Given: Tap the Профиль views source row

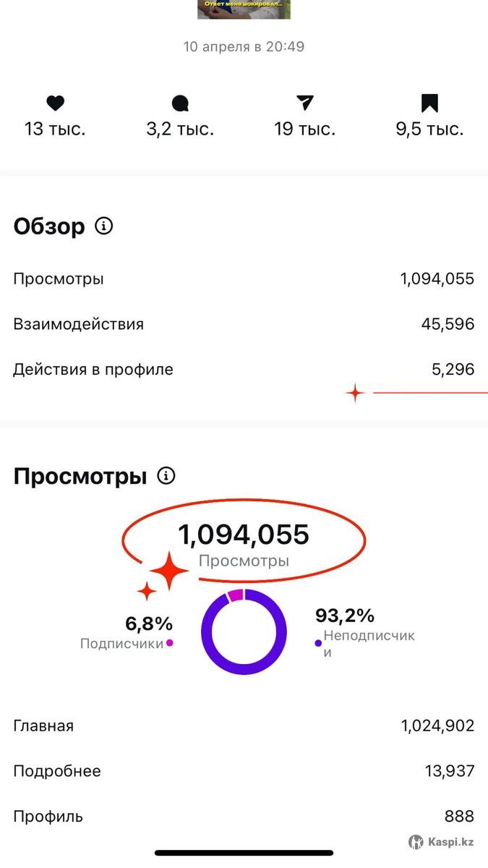Looking at the screenshot, I should coord(244,817).
